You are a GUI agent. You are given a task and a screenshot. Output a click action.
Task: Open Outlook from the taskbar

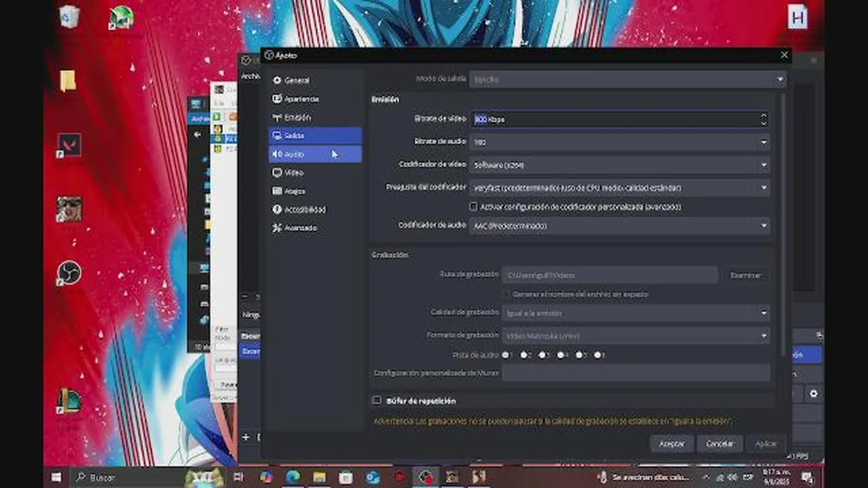pyautogui.click(x=372, y=477)
